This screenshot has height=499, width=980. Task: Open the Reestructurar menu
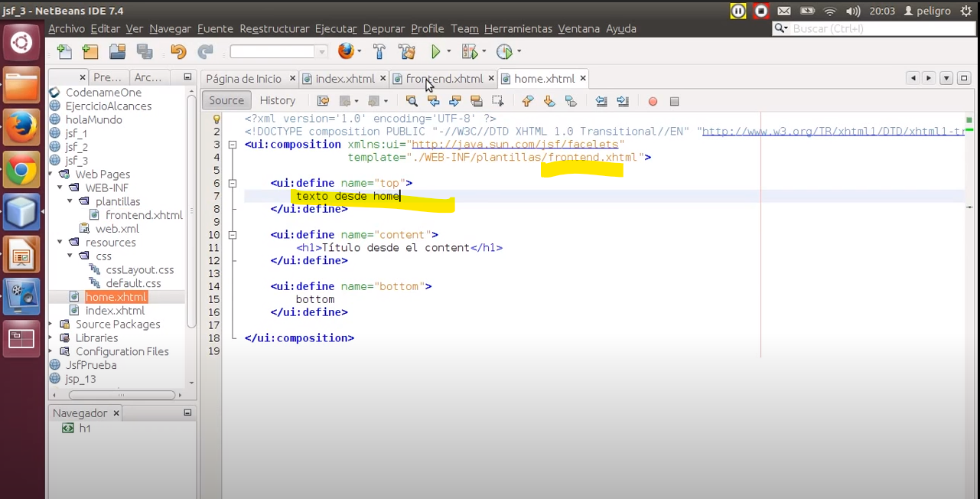pyautogui.click(x=275, y=28)
